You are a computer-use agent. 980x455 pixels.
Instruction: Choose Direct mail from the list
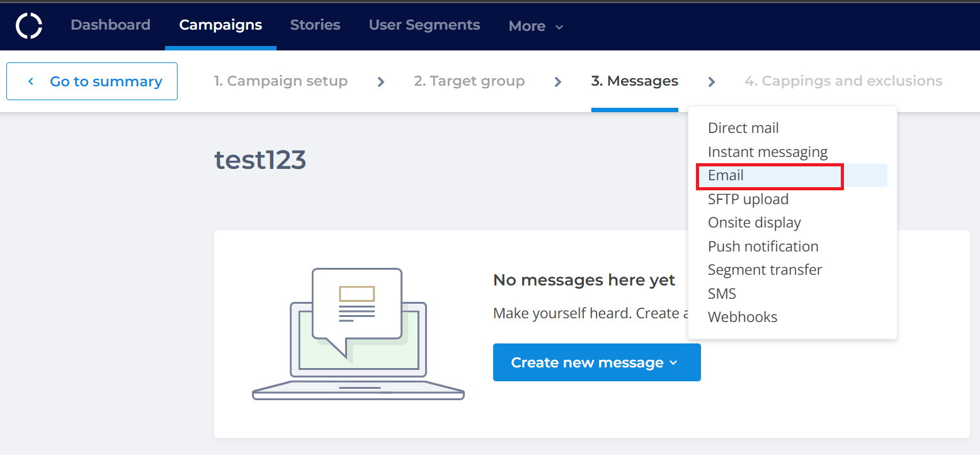(743, 128)
